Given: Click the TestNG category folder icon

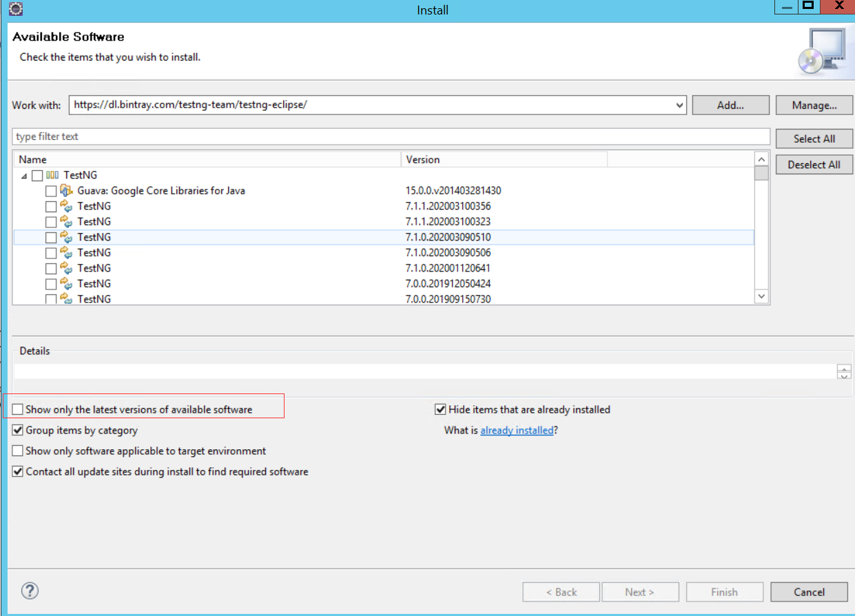Looking at the screenshot, I should [52, 175].
